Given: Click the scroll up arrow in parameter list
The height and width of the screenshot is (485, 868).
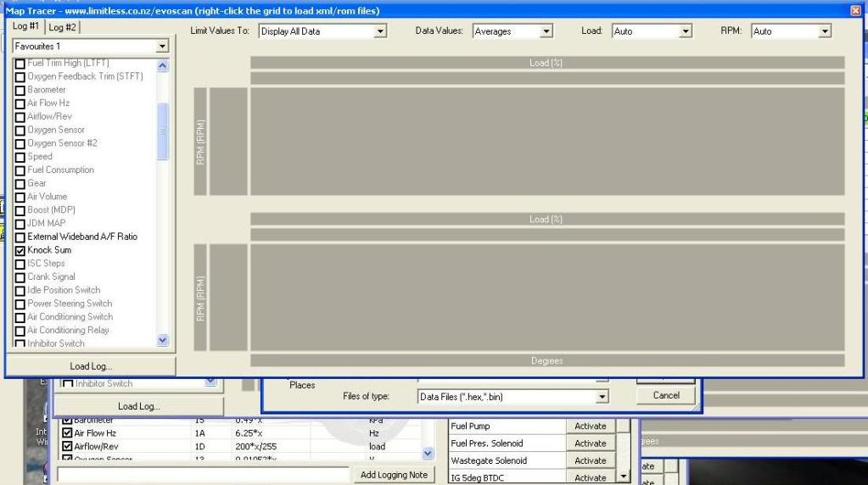Looking at the screenshot, I should point(162,66).
